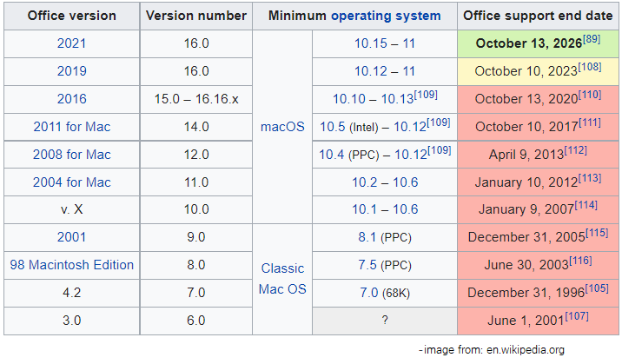
Task: Select version number 16.0 in the 2021 row
Action: tap(196, 43)
